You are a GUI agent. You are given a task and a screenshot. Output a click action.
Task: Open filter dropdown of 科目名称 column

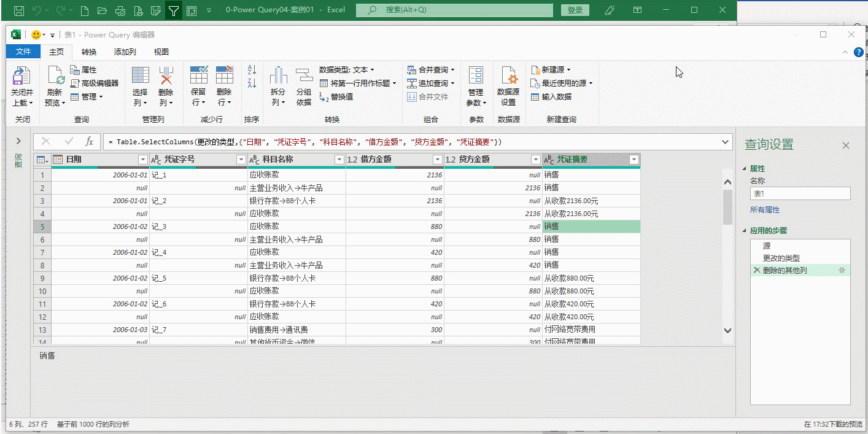pos(339,160)
